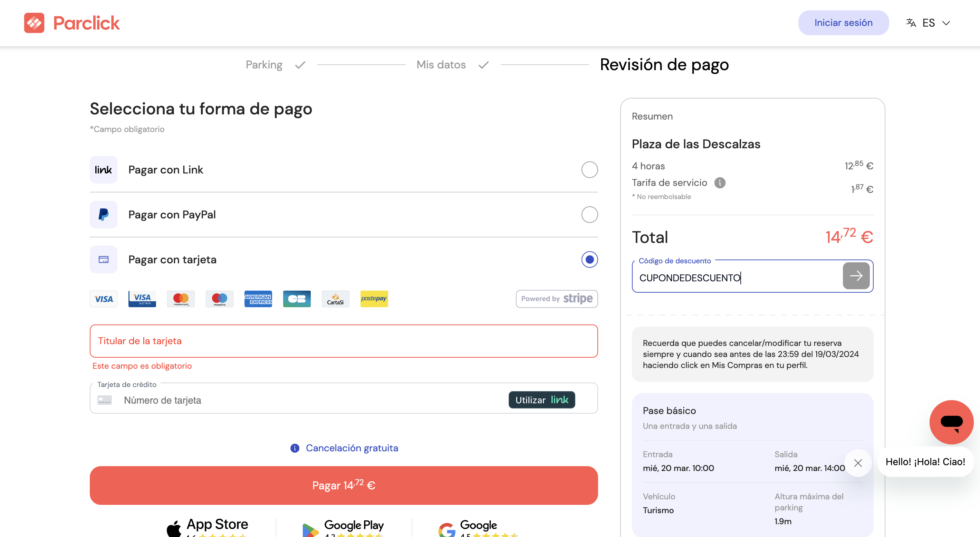The image size is (980, 537).
Task: Click the Powered by Stripe badge
Action: [x=557, y=299]
